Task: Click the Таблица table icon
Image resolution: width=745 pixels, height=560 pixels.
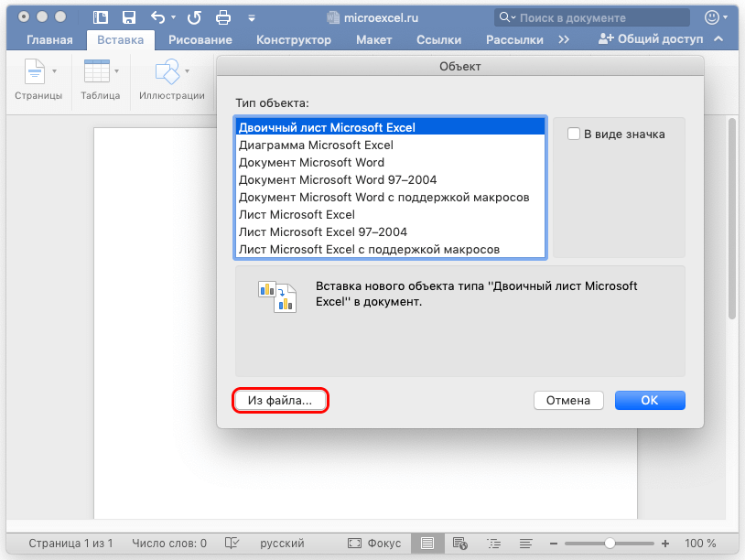Action: [96, 71]
